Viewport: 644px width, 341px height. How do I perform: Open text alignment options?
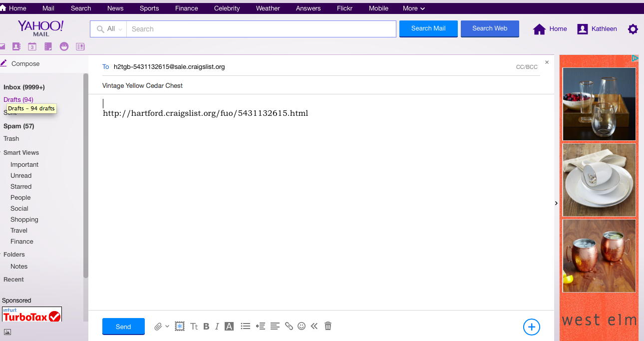(x=275, y=326)
